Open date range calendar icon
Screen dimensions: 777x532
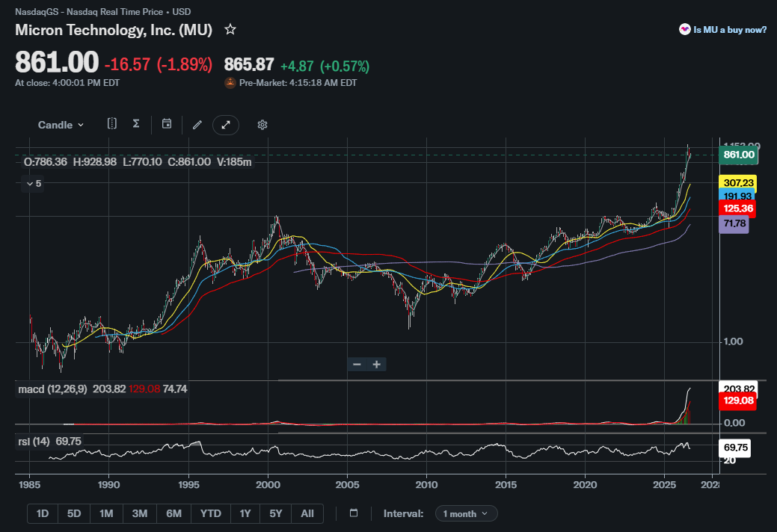tap(354, 513)
